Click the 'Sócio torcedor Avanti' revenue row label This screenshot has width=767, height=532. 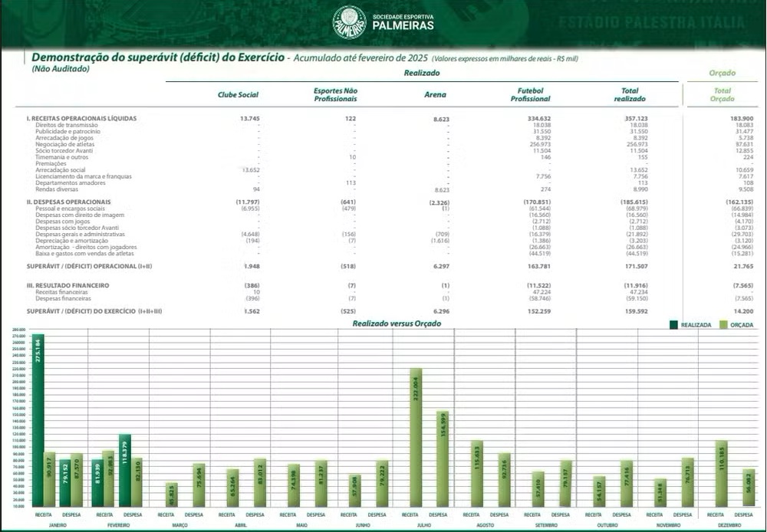coord(64,150)
